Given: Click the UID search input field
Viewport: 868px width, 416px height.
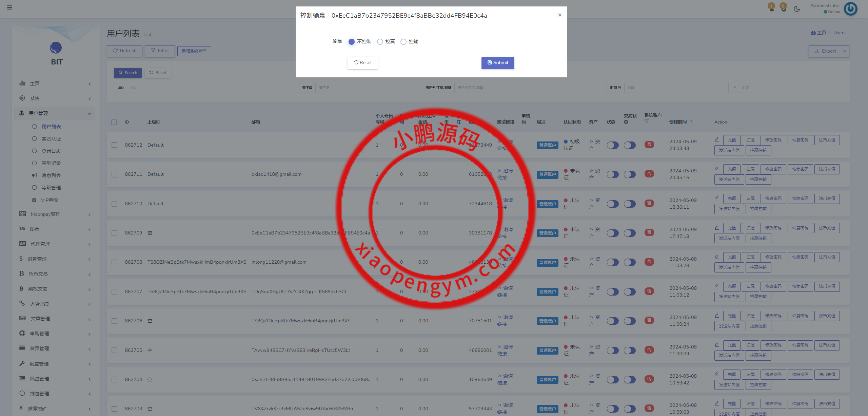Looking at the screenshot, I should point(208,88).
